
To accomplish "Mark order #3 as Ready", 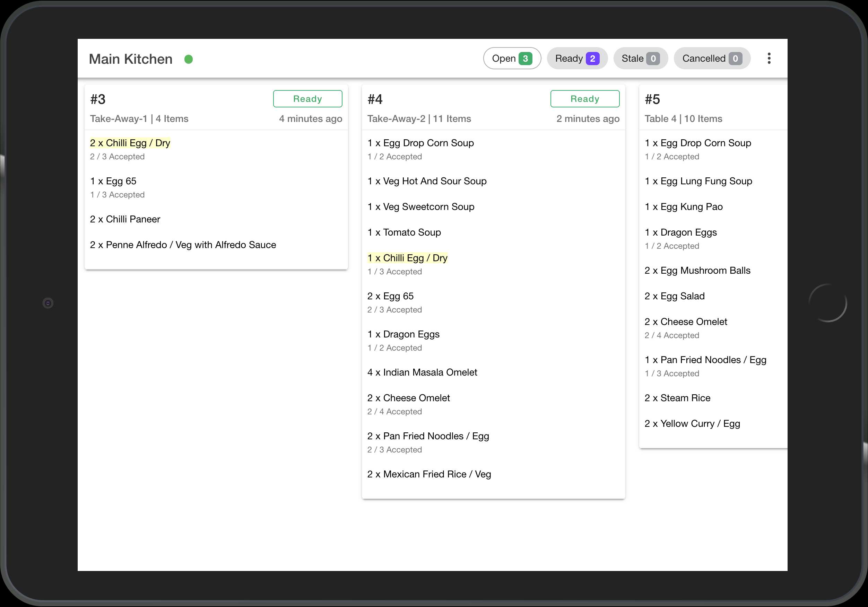I will point(307,99).
